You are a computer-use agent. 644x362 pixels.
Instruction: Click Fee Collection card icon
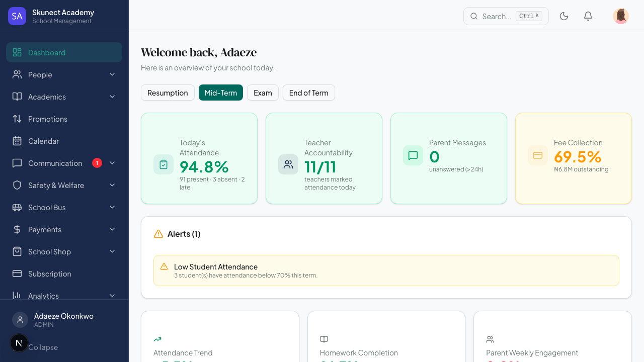pyautogui.click(x=538, y=155)
